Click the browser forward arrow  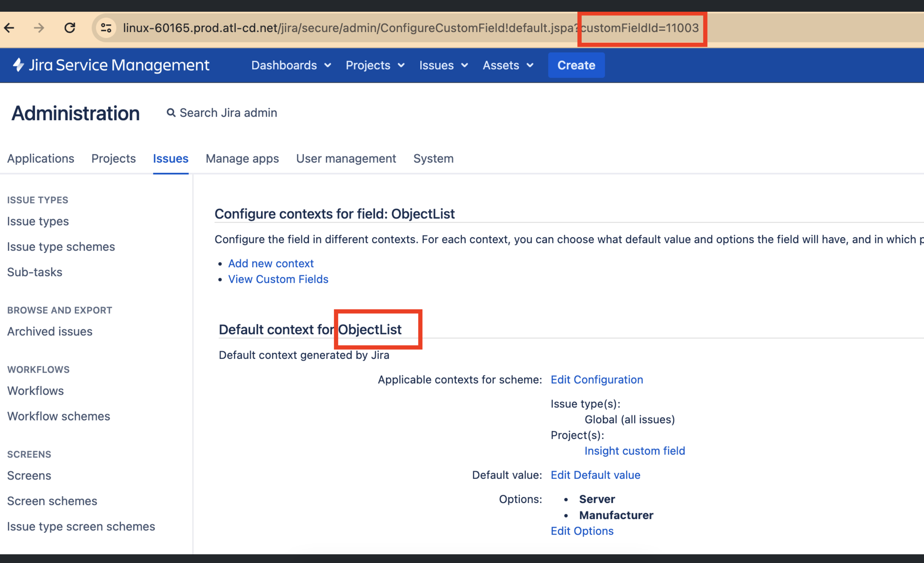[39, 28]
